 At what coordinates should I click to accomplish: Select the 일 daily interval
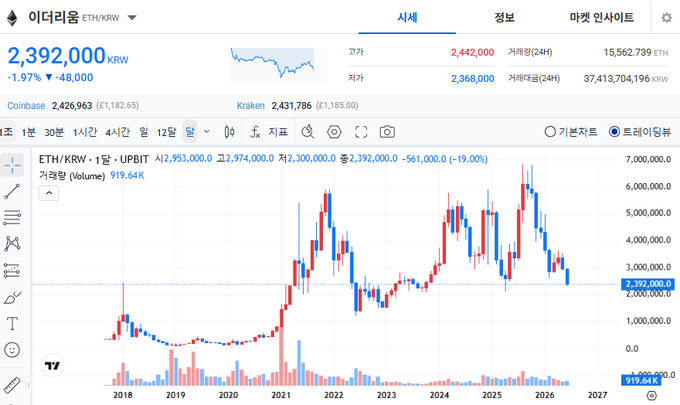pos(144,132)
